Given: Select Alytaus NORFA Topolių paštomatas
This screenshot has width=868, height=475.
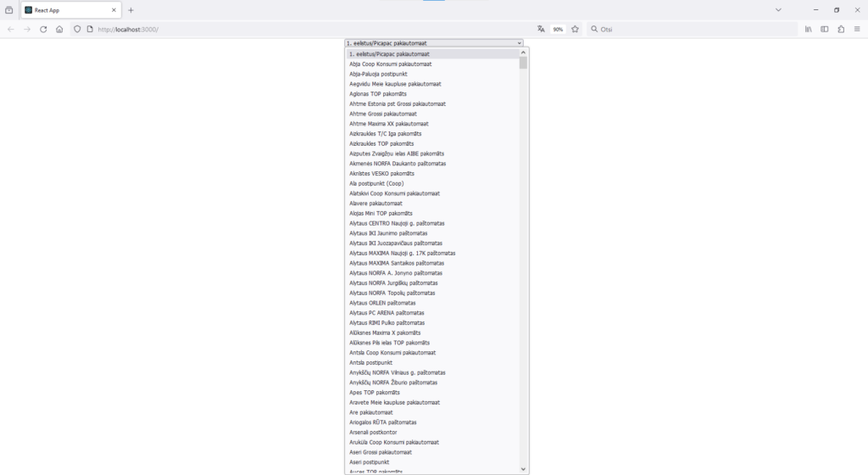Looking at the screenshot, I should tap(432, 293).
